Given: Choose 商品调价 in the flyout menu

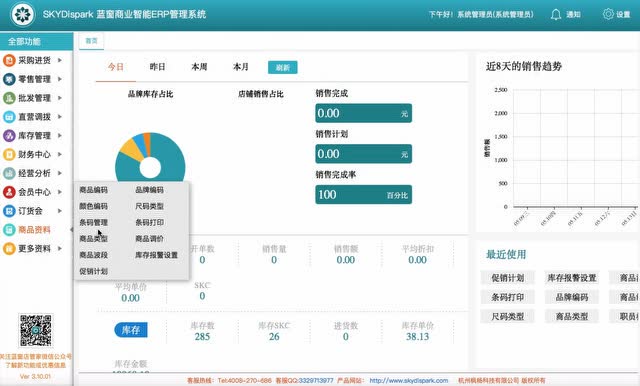Looking at the screenshot, I should [x=149, y=239].
